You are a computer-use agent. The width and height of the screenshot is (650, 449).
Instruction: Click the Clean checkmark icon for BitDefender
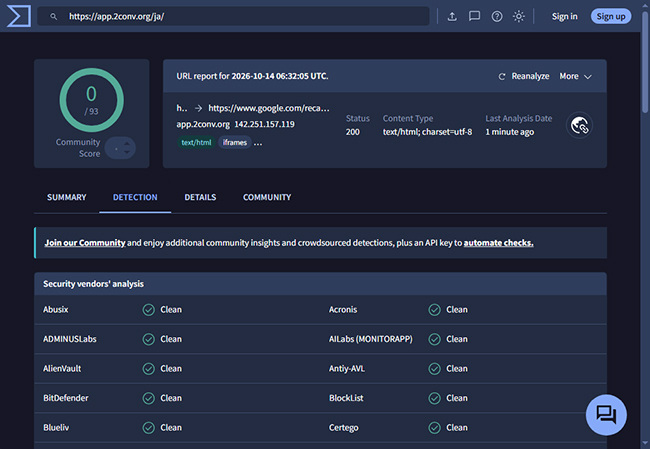point(148,398)
